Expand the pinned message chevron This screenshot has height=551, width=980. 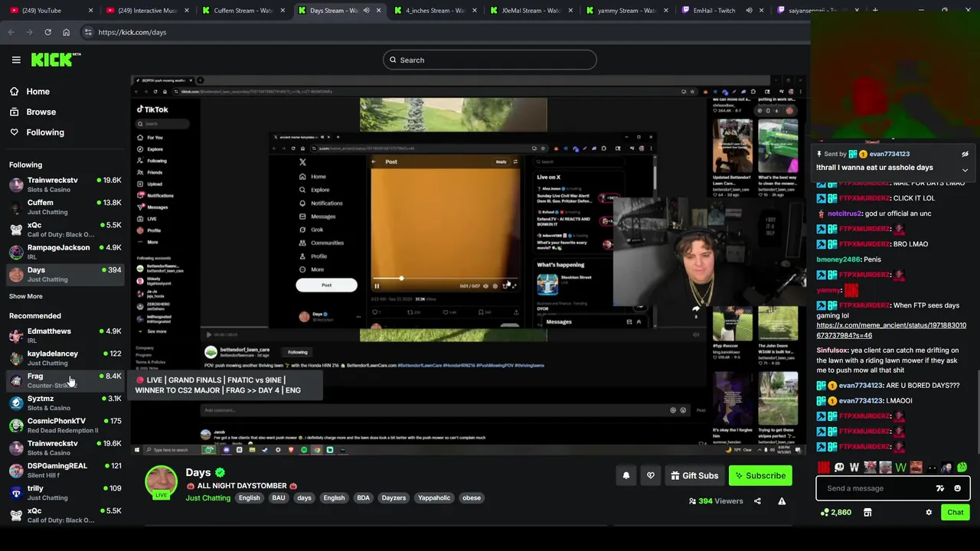click(965, 170)
